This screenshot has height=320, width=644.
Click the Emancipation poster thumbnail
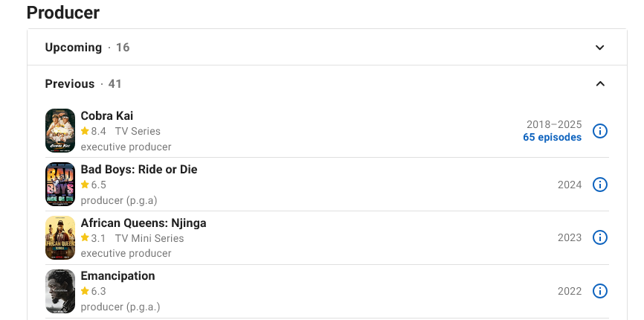pos(60,291)
